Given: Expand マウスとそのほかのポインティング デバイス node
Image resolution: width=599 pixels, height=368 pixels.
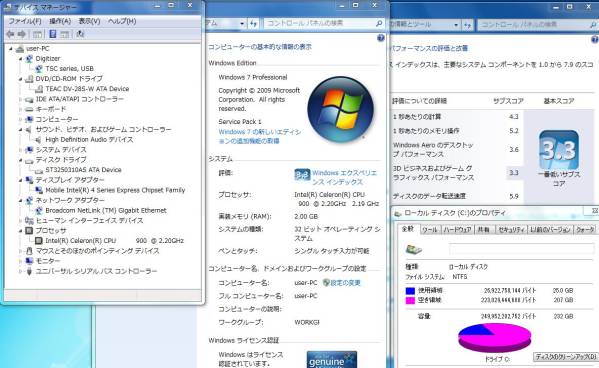Looking at the screenshot, I should click(21, 251).
